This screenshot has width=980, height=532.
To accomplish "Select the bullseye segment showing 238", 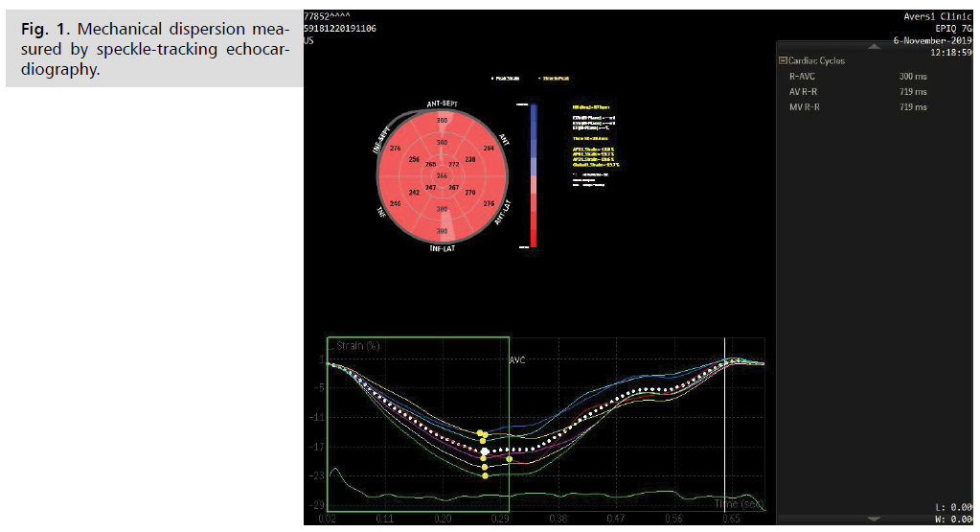I will pyautogui.click(x=470, y=159).
